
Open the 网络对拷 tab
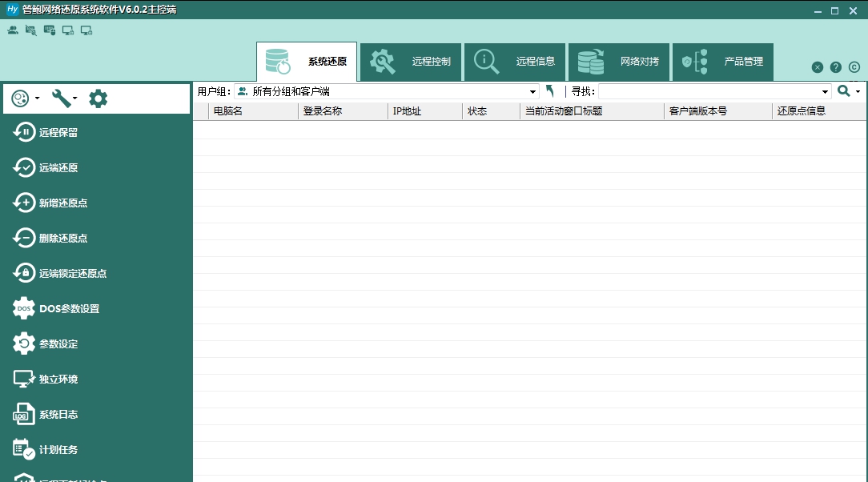pyautogui.click(x=619, y=62)
